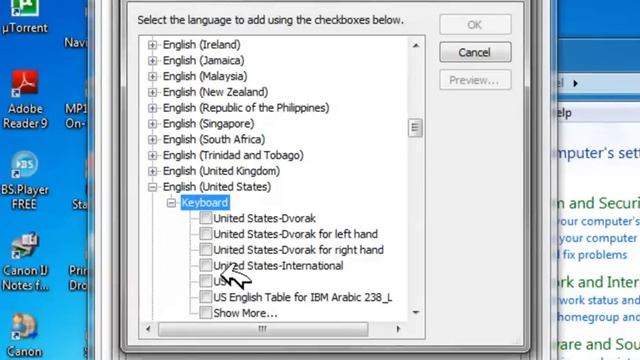640x360 pixels.
Task: Click horizontal scrollbar right arrow
Action: [398, 329]
